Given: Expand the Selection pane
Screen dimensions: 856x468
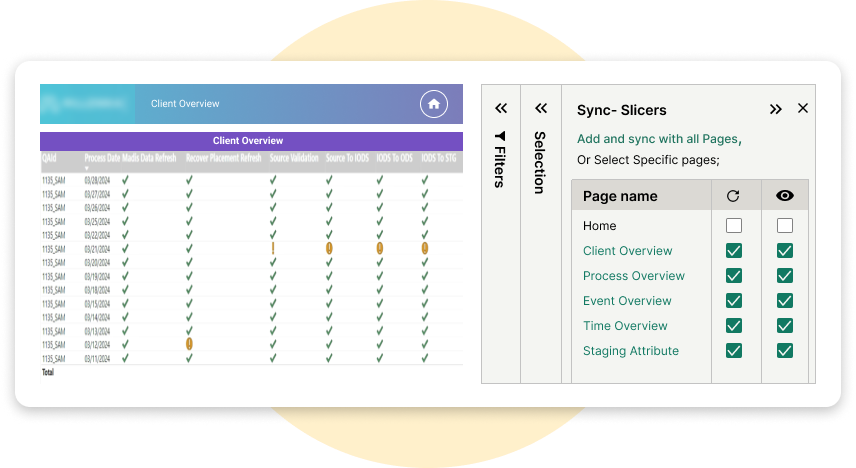Looking at the screenshot, I should pyautogui.click(x=541, y=108).
